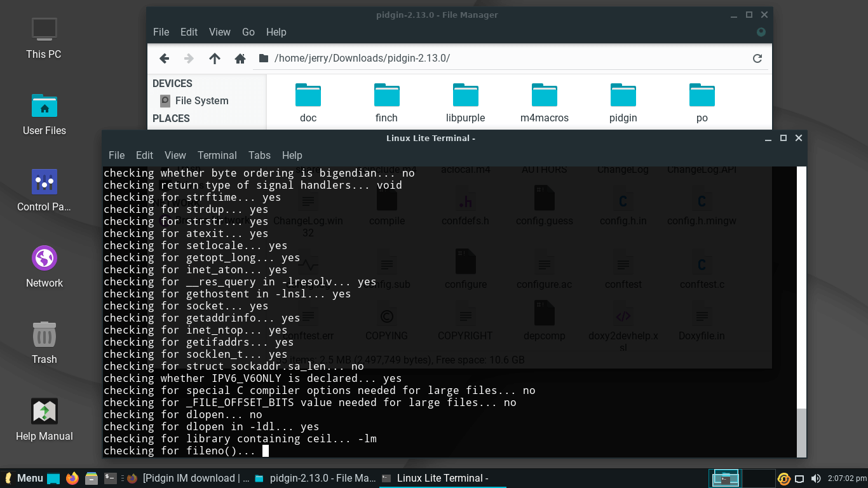Click the back arrow in File Manager

coord(164,58)
